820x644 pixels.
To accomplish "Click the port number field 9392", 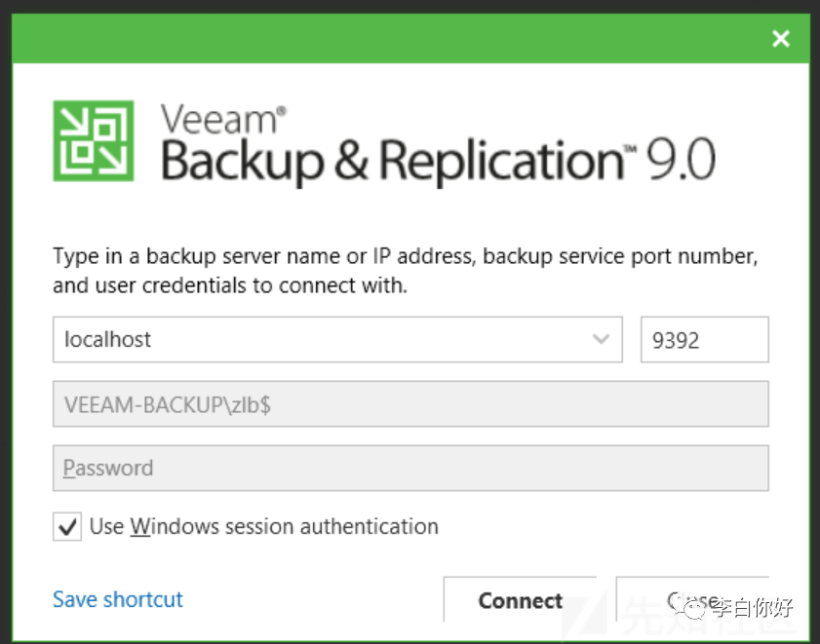I will click(x=704, y=339).
